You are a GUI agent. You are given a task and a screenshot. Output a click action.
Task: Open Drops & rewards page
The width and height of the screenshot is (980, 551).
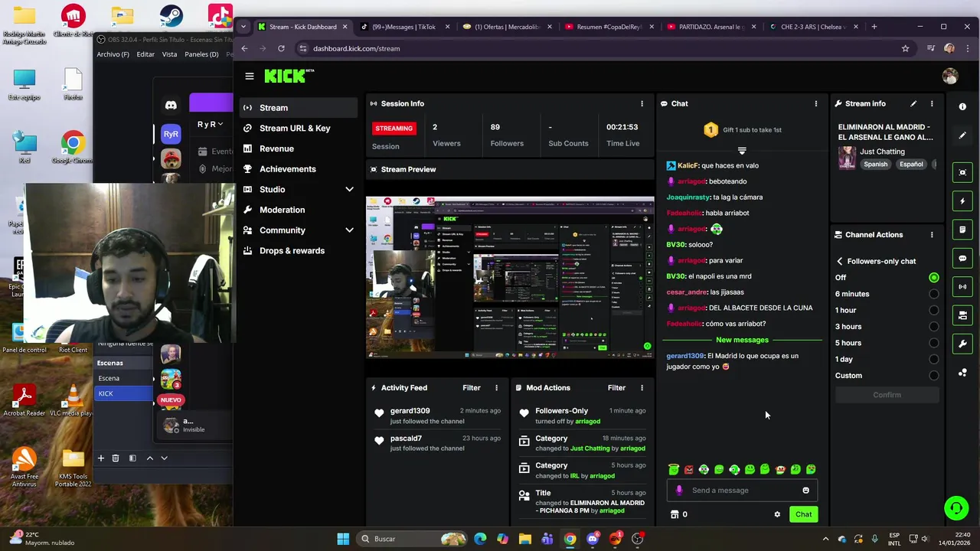(298, 251)
